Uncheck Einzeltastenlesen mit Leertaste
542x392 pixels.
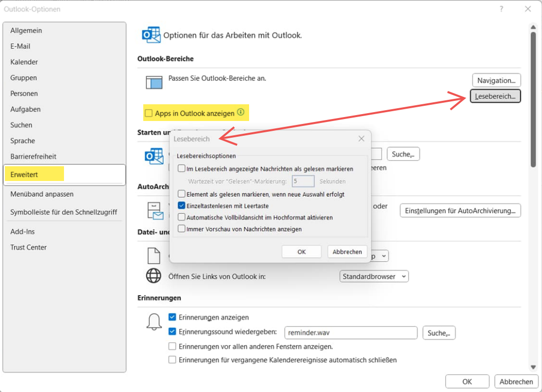[182, 206]
